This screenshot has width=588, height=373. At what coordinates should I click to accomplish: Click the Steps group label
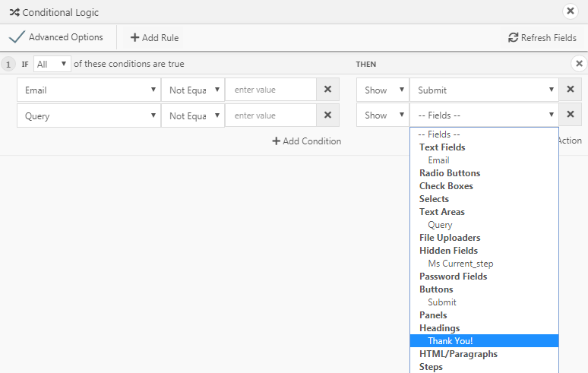pos(431,367)
